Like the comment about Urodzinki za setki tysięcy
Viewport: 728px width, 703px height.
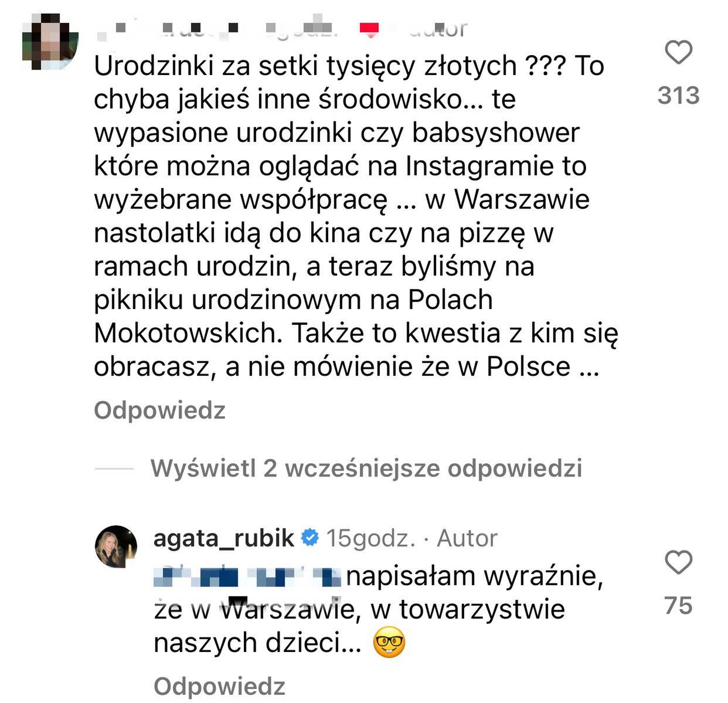[679, 53]
